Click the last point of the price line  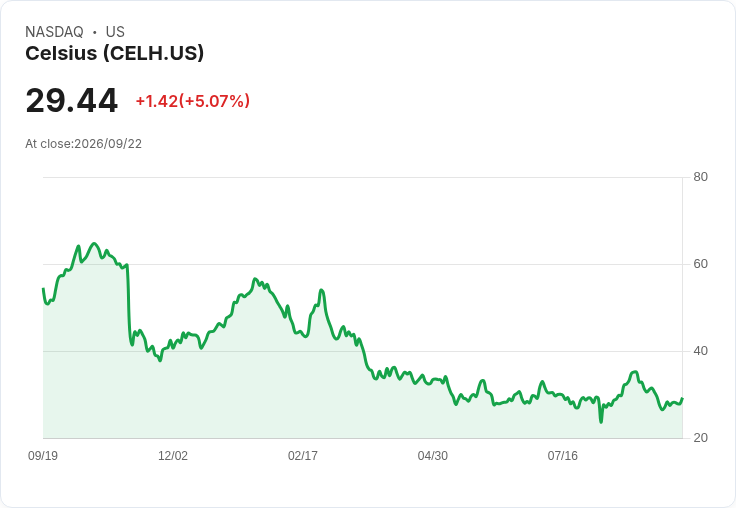tap(682, 398)
